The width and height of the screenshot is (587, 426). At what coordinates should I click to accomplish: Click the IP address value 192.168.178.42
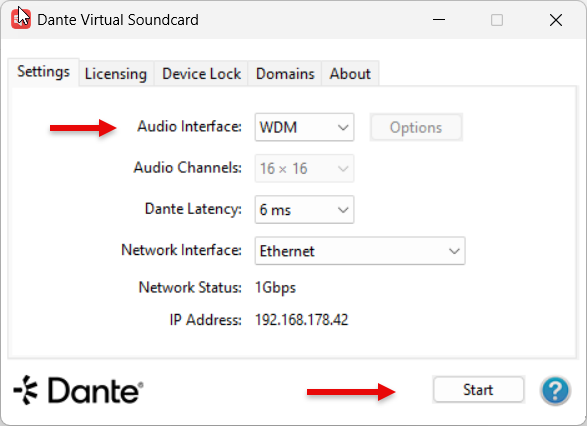pos(302,320)
